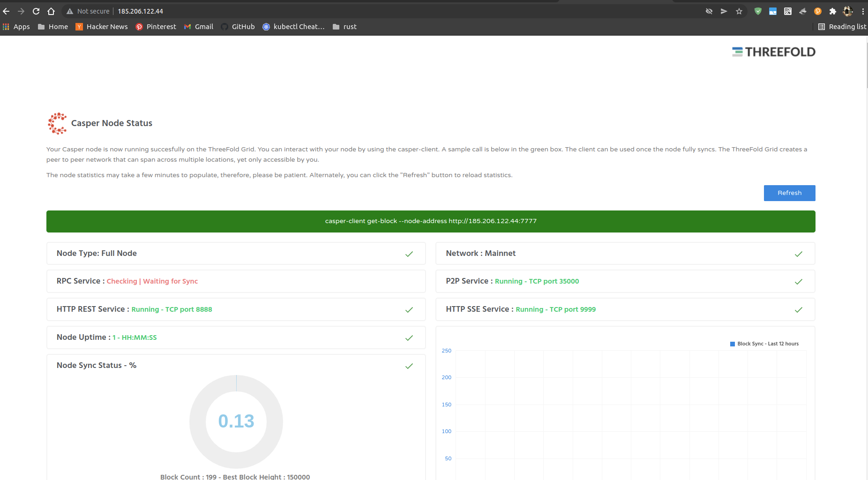
Task: Click the Casper Node Status logo icon
Action: [57, 123]
